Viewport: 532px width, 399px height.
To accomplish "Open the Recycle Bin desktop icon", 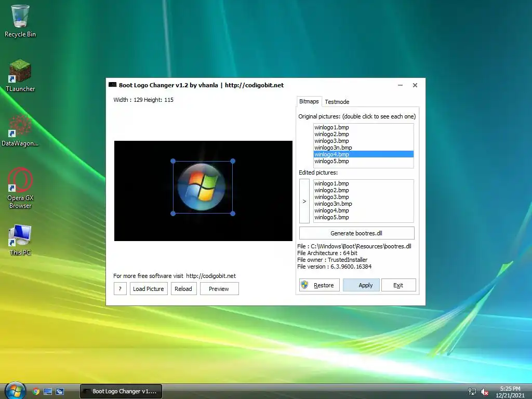I will 20,20.
